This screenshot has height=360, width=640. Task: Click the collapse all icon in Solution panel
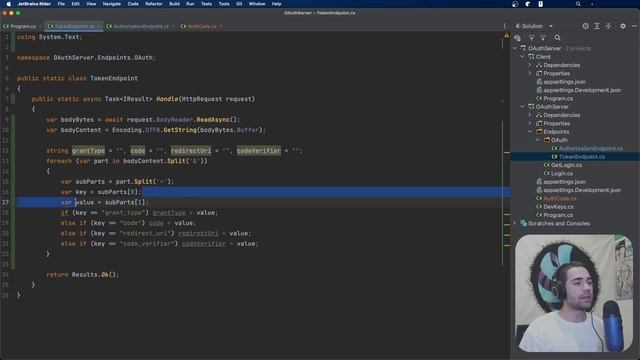[608, 26]
